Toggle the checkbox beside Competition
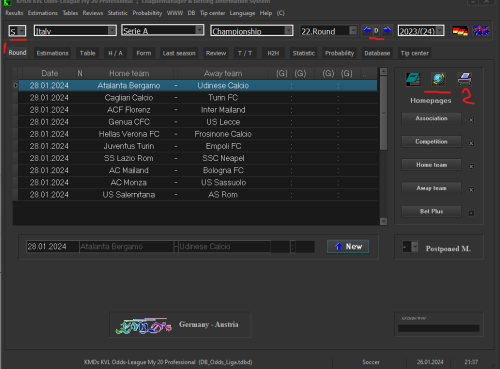This screenshot has width=500, height=369. 471,143
